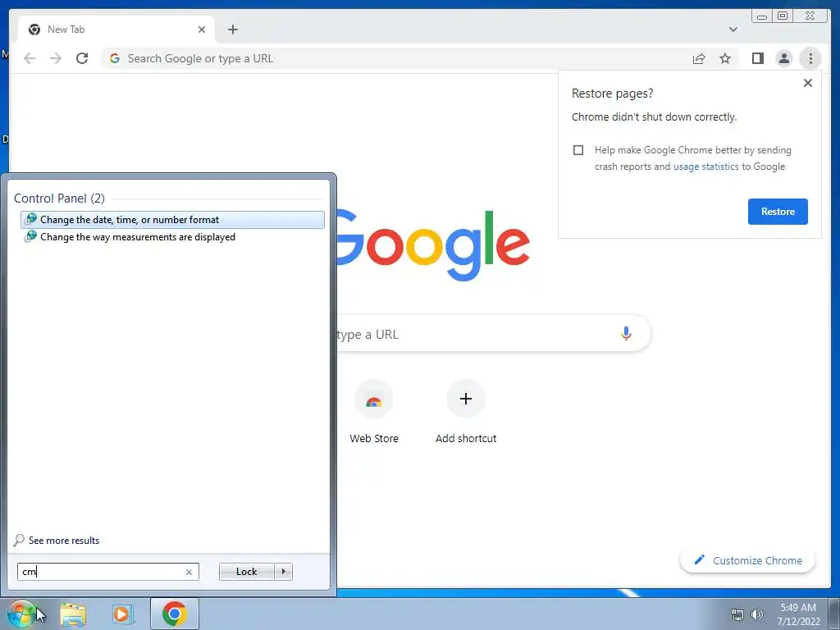
Task: Click the blue Restore button
Action: (x=778, y=211)
